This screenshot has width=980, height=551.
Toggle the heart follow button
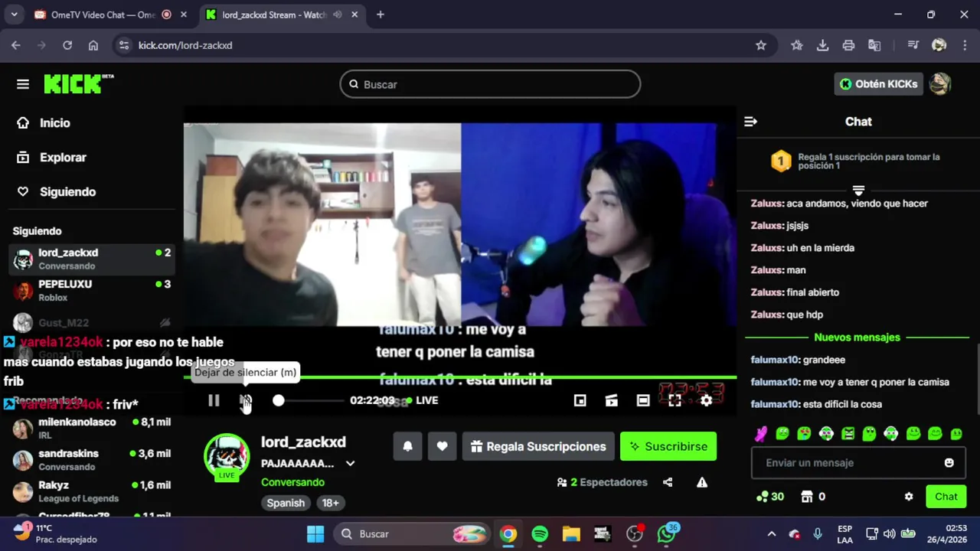click(x=442, y=446)
